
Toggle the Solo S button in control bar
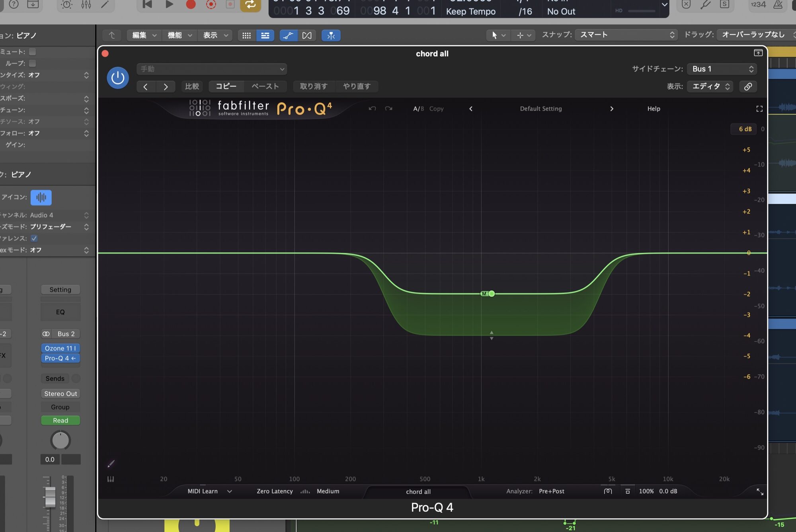[x=724, y=4]
